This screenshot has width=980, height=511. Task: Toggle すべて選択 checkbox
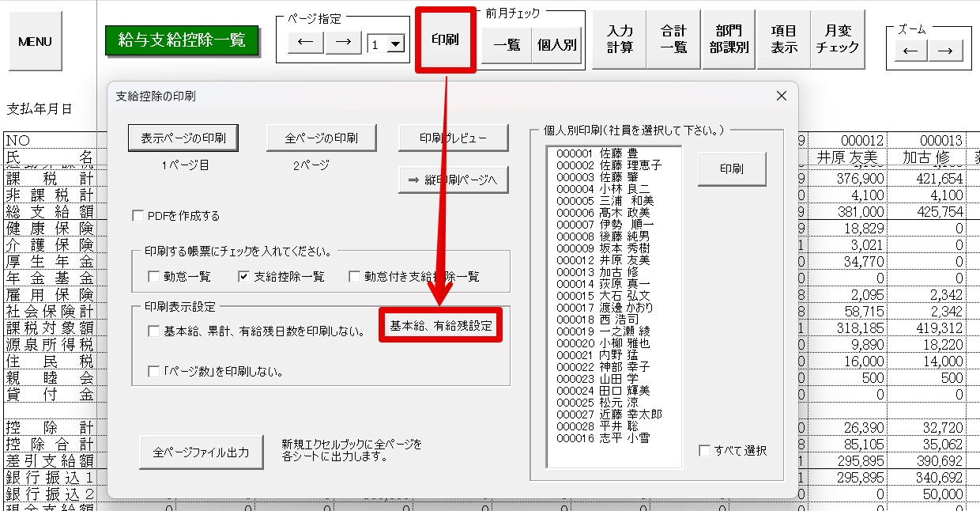click(704, 451)
